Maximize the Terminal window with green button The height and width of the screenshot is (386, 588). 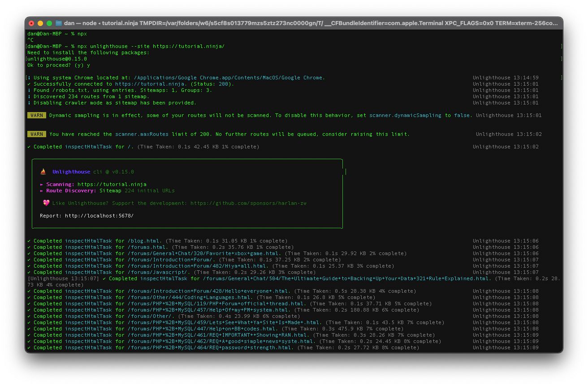pos(49,23)
